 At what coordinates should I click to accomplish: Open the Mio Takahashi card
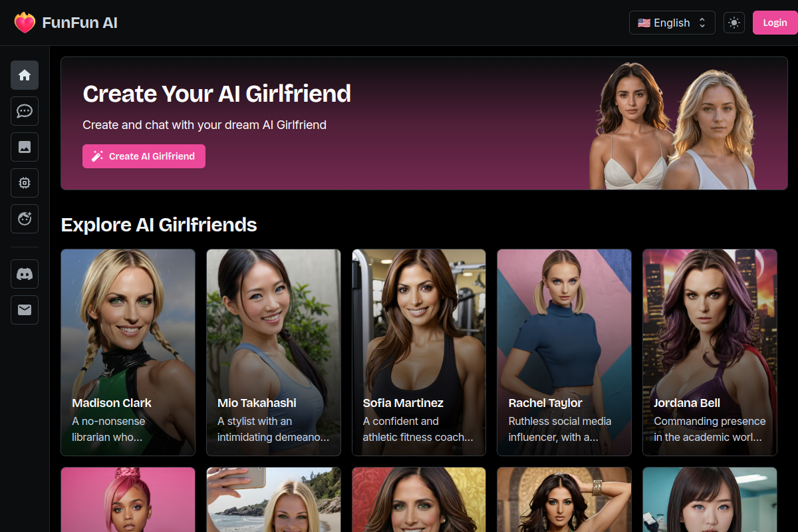pos(273,352)
